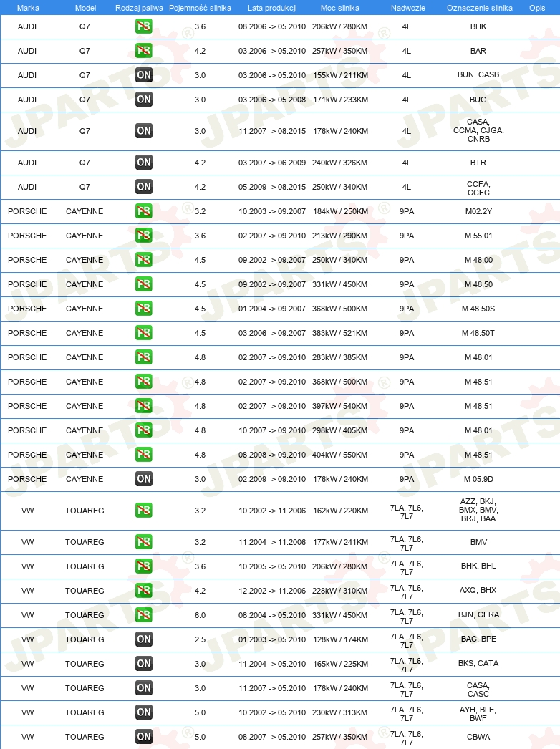This screenshot has height=749, width=560.
Task: Select the 11.2007 -> 08.2015 production dates cell
Action: (x=272, y=131)
